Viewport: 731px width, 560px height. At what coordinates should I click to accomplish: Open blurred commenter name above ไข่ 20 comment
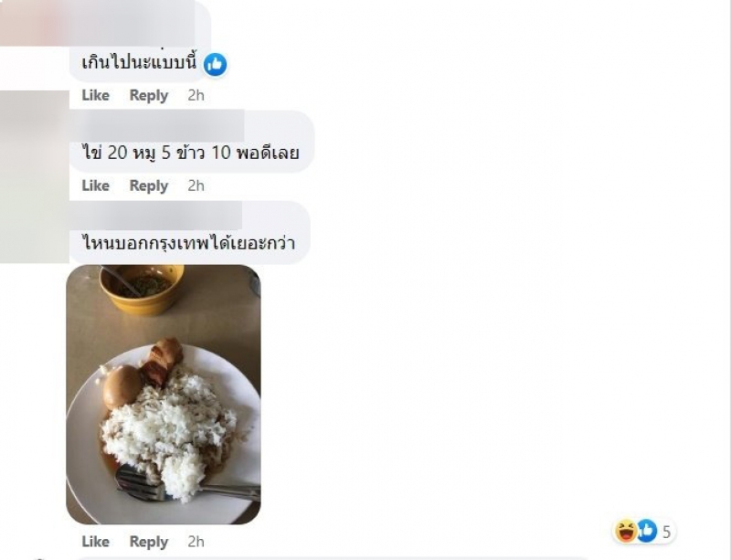pyautogui.click(x=157, y=125)
